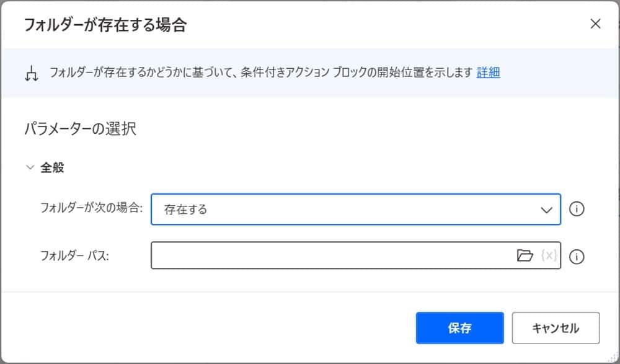Cancel the dialog with キャンセル
This screenshot has width=620, height=364.
tap(556, 328)
